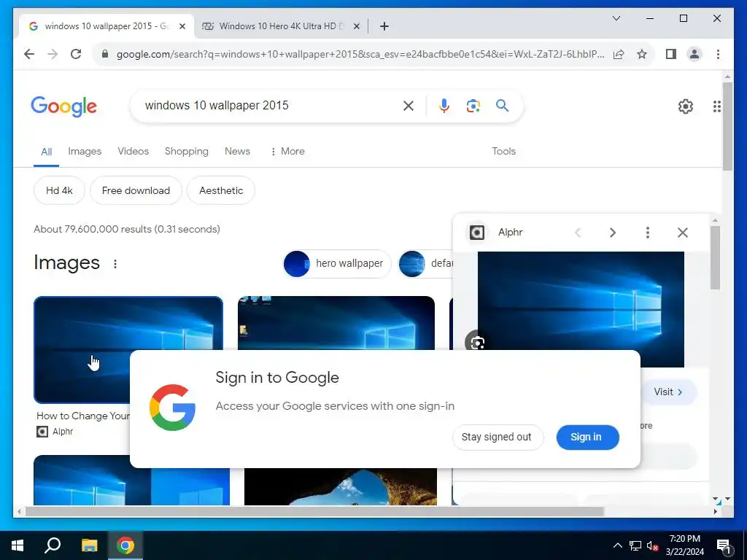Viewport: 747px width, 560px height.
Task: Close the windows 10 wallpaper 2015 tab
Action: pos(182,26)
